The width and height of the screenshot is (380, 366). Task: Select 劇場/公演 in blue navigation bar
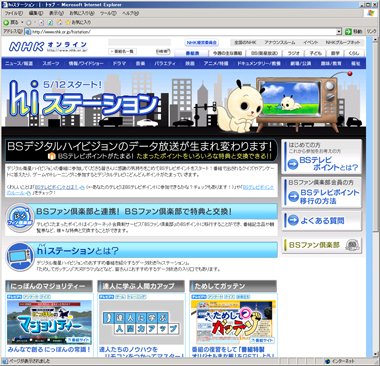[301, 63]
